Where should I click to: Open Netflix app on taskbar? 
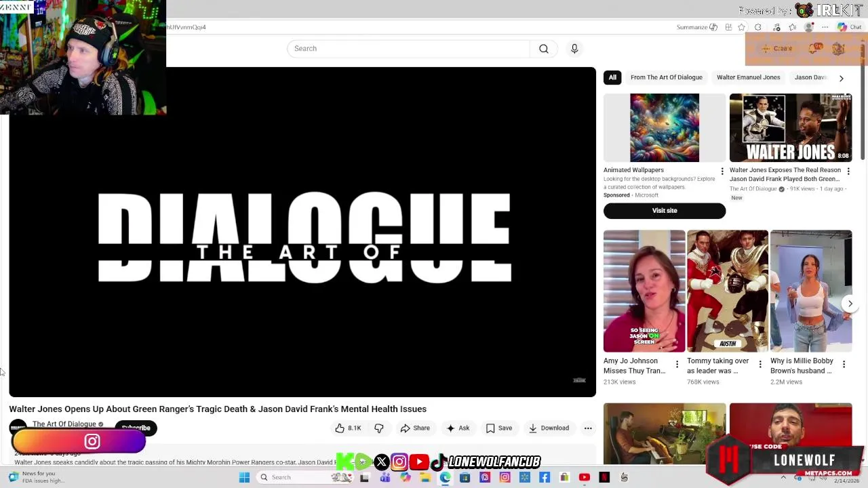point(604,477)
